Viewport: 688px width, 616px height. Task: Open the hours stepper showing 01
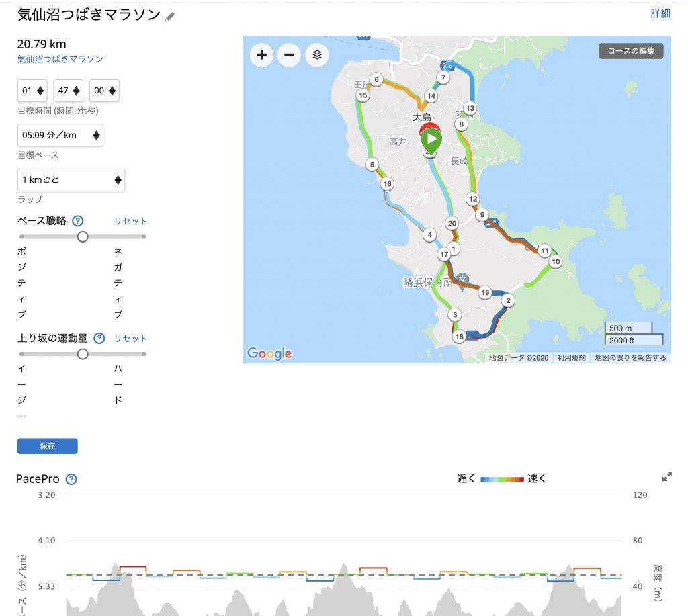[32, 91]
